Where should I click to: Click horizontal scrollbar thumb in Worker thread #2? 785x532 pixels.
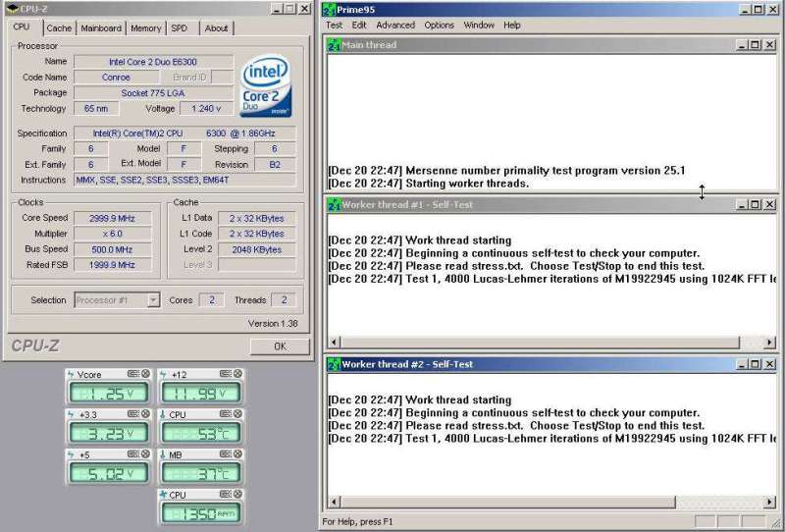508,502
